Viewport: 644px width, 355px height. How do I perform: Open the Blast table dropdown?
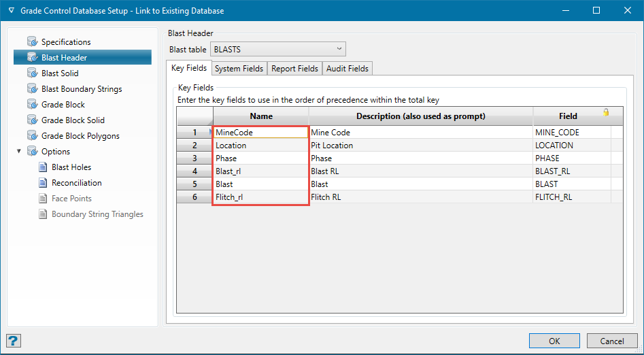(339, 49)
